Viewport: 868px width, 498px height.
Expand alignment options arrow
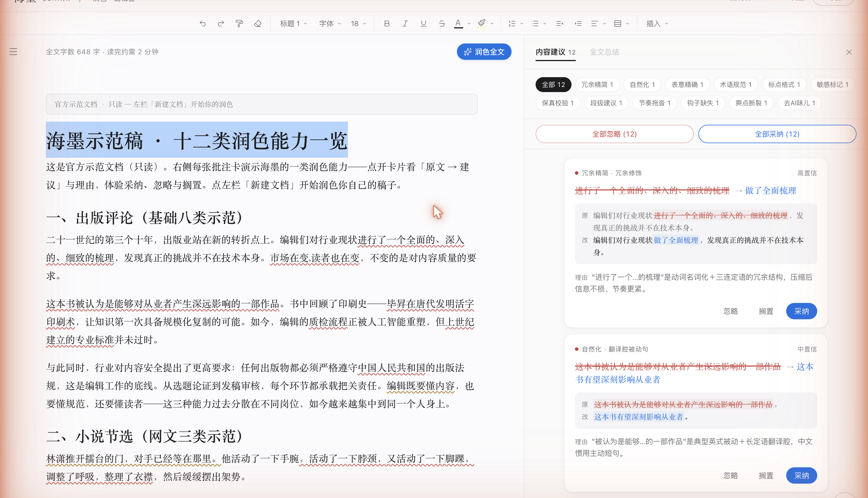604,24
